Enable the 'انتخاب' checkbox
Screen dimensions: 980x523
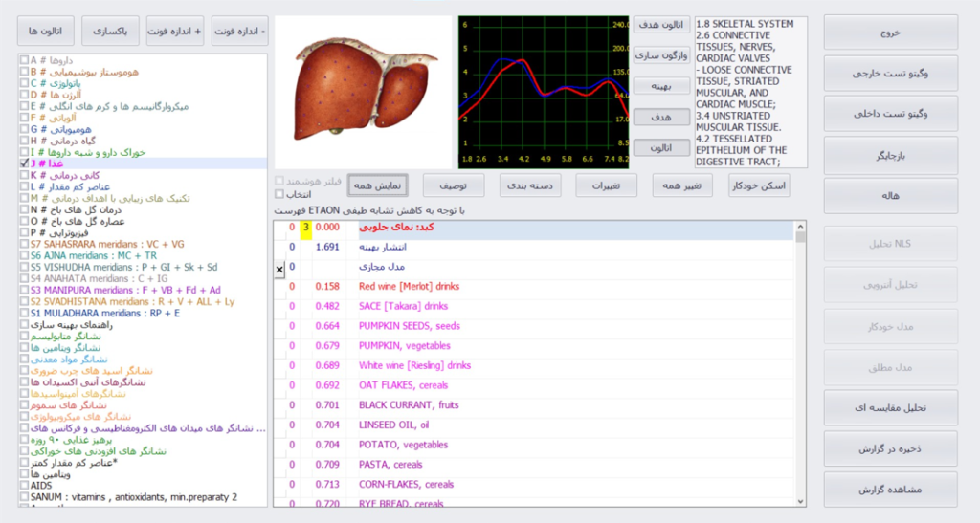coord(279,194)
